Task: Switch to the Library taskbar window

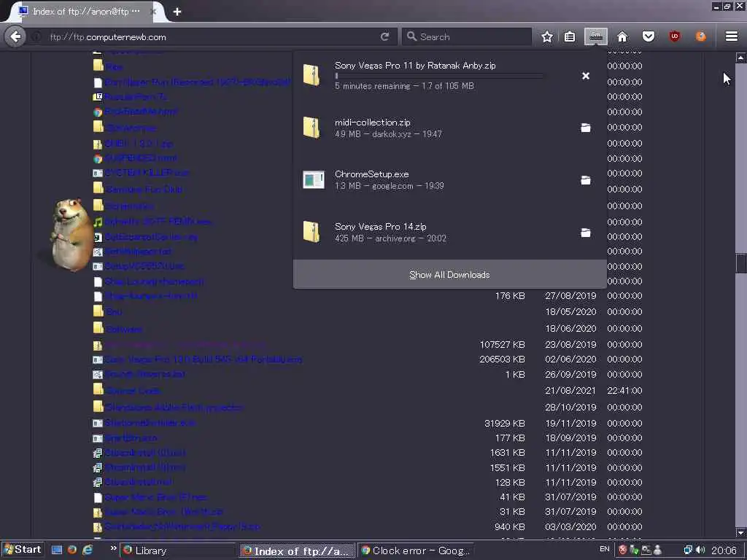Action: tap(177, 551)
